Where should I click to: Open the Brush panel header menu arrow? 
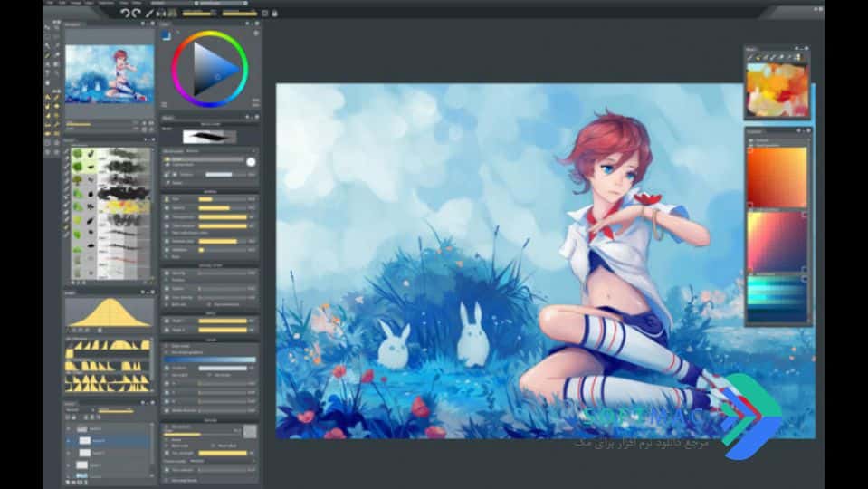247,118
